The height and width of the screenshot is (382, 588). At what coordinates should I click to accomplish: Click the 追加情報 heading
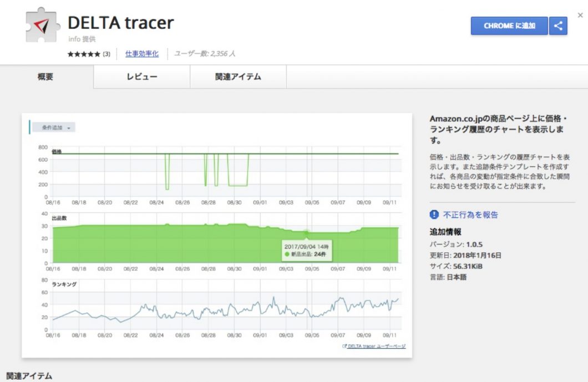tap(445, 232)
